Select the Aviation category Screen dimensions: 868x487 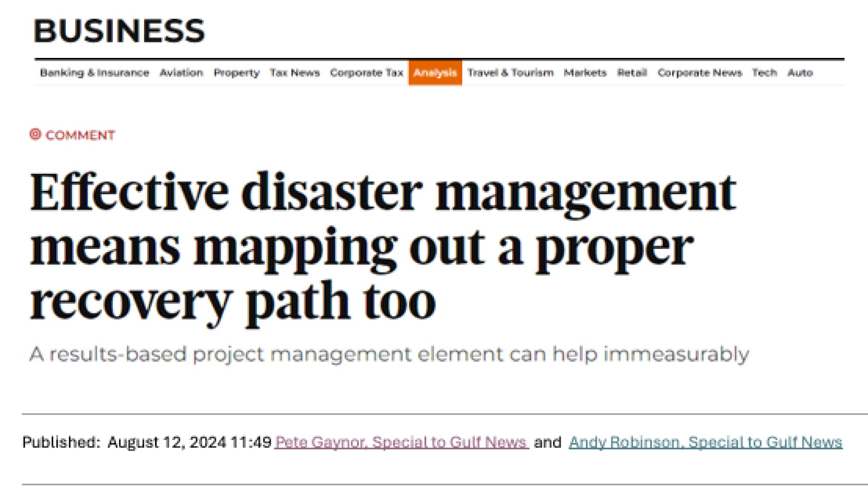181,72
